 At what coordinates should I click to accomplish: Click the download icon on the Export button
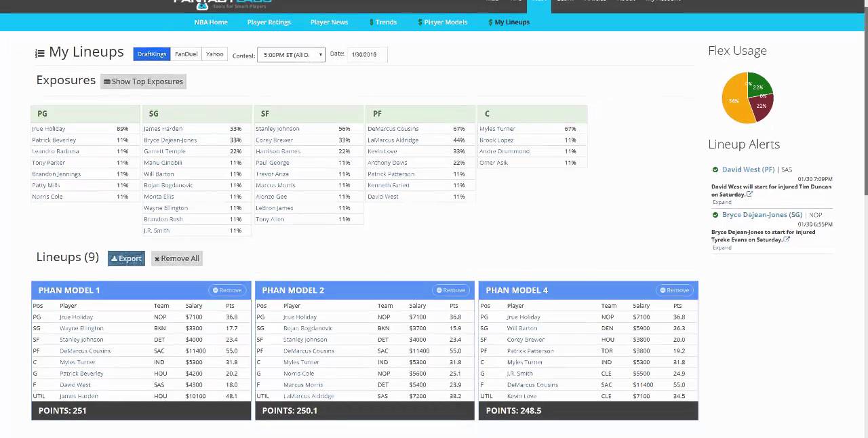coord(114,258)
